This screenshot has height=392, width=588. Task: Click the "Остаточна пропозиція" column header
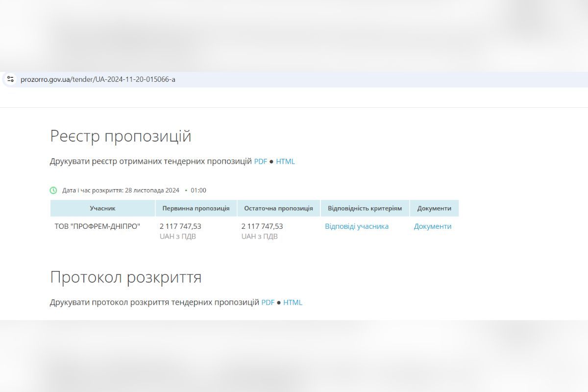tap(279, 208)
